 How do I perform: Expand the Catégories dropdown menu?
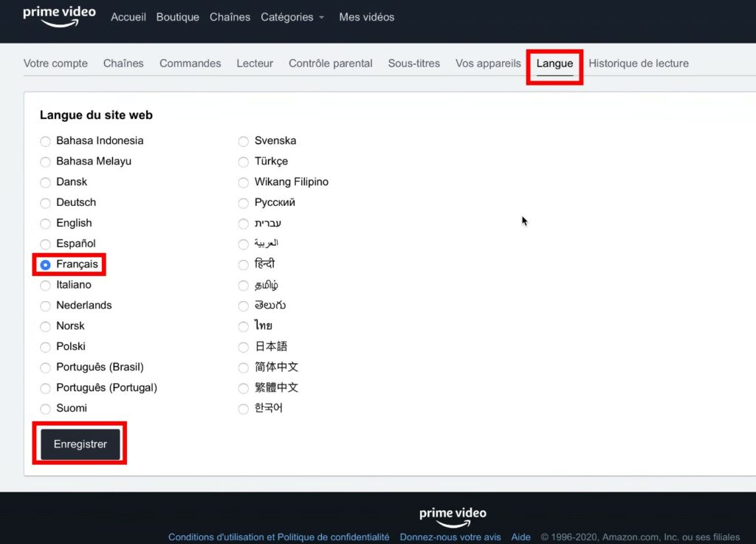coord(292,17)
